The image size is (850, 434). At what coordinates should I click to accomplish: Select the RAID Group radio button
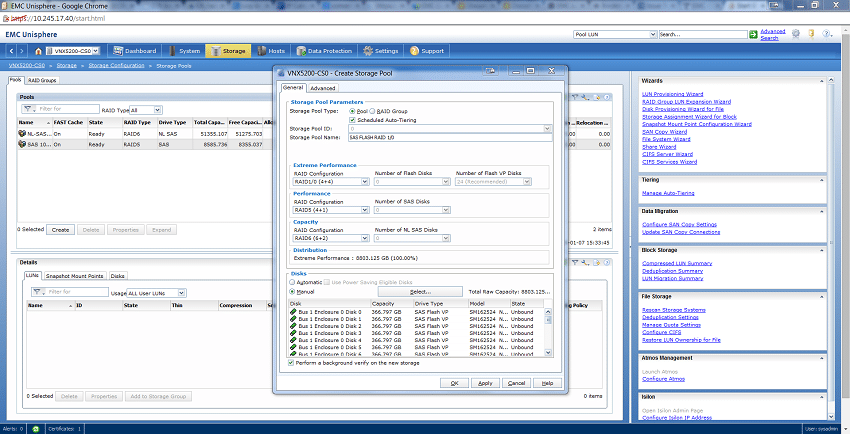tap(372, 111)
